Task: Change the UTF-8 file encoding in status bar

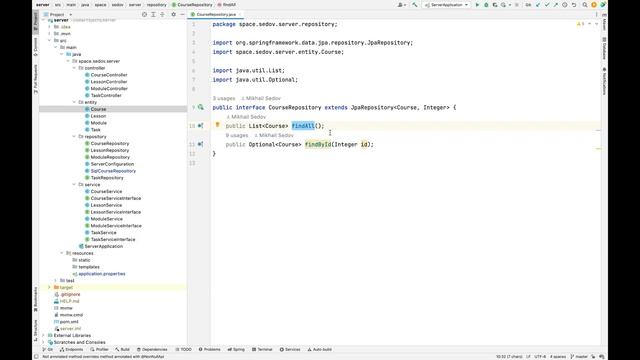Action: 540,356
